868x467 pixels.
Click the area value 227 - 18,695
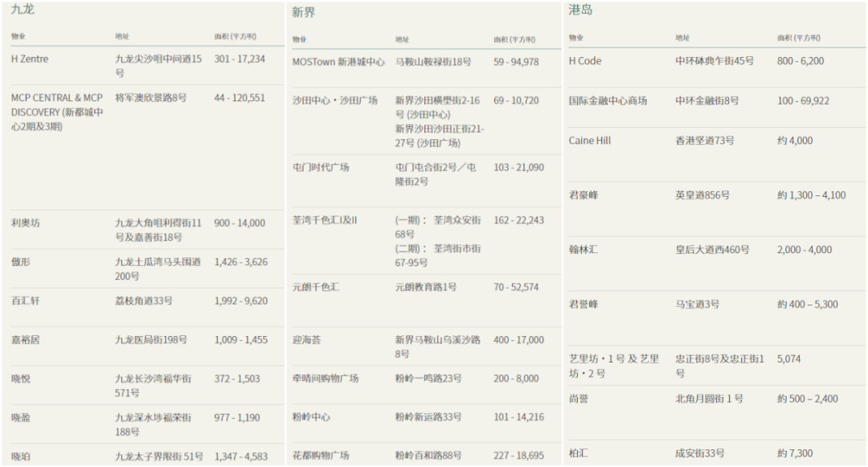[x=518, y=456]
